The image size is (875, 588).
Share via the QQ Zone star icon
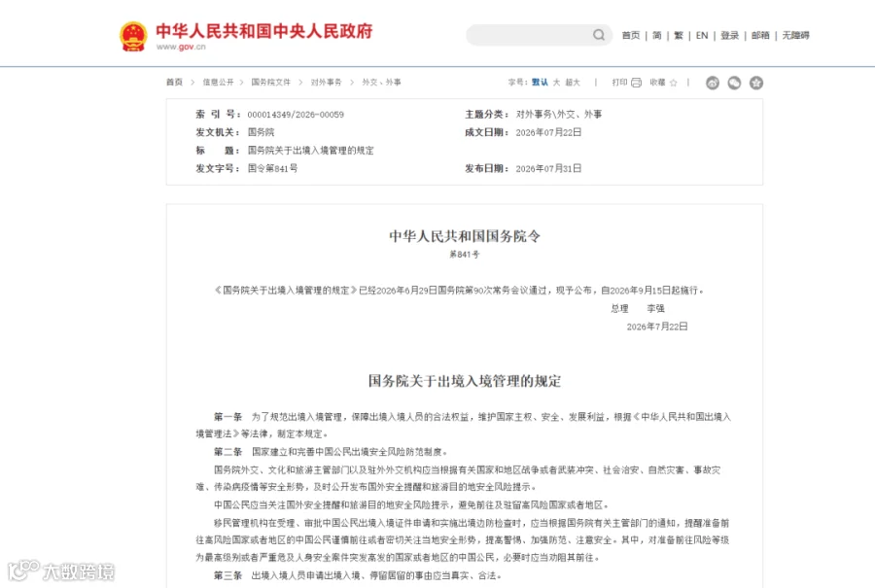(756, 83)
